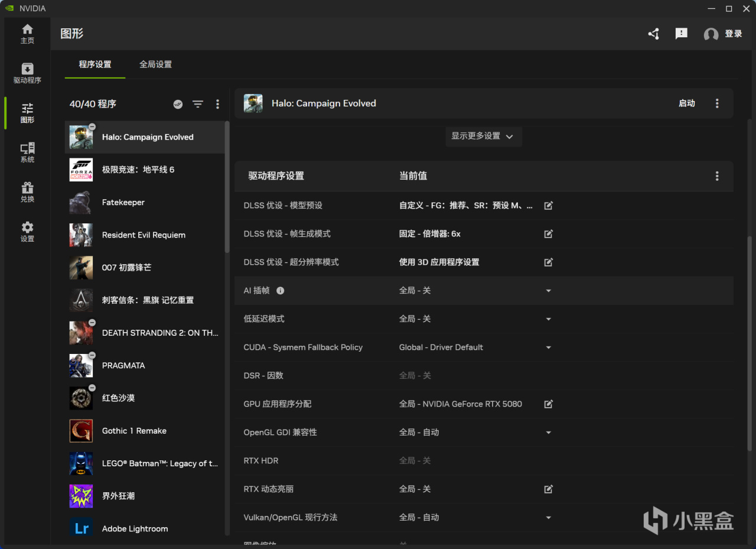
Task: Click the Halo thumbnail in the details header
Action: pyautogui.click(x=253, y=103)
